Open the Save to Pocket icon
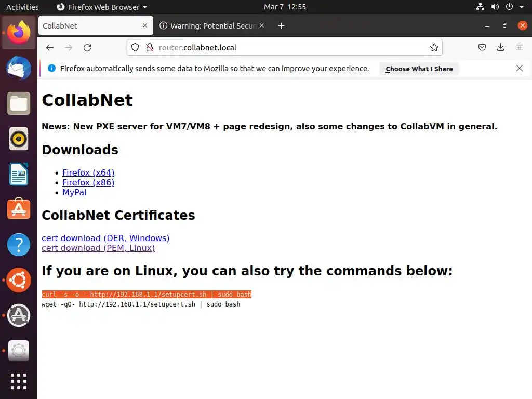The width and height of the screenshot is (532, 399). (x=482, y=47)
